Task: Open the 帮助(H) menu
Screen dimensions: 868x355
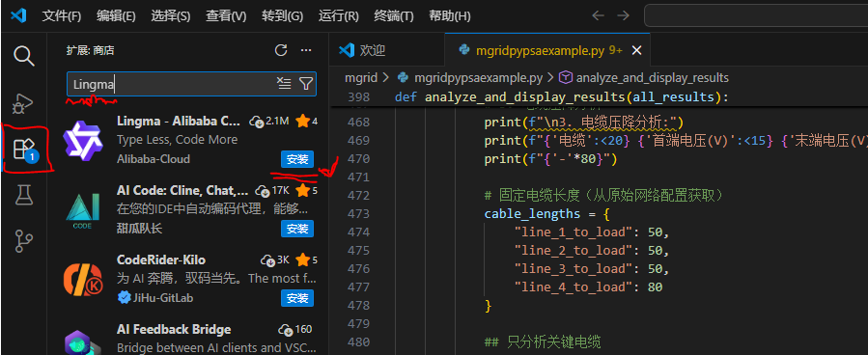Action: point(450,16)
